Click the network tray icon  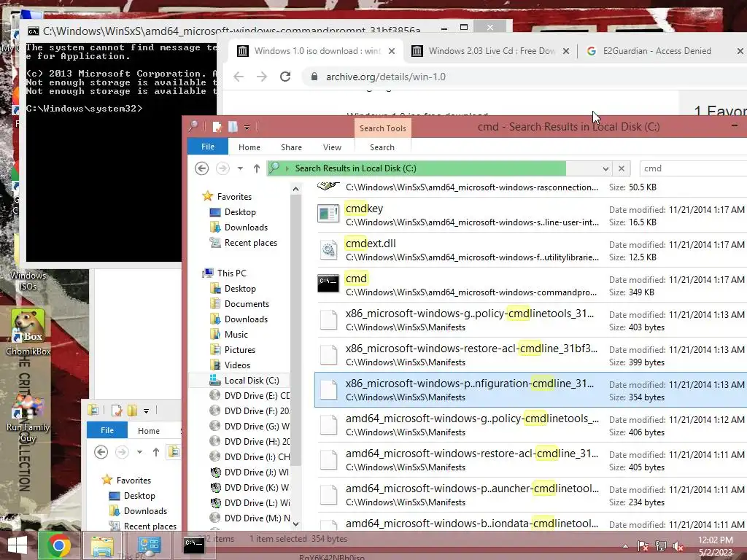pyautogui.click(x=661, y=546)
